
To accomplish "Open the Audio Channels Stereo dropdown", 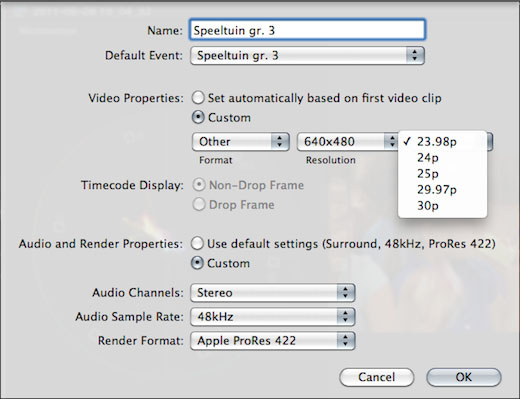I will pyautogui.click(x=273, y=293).
